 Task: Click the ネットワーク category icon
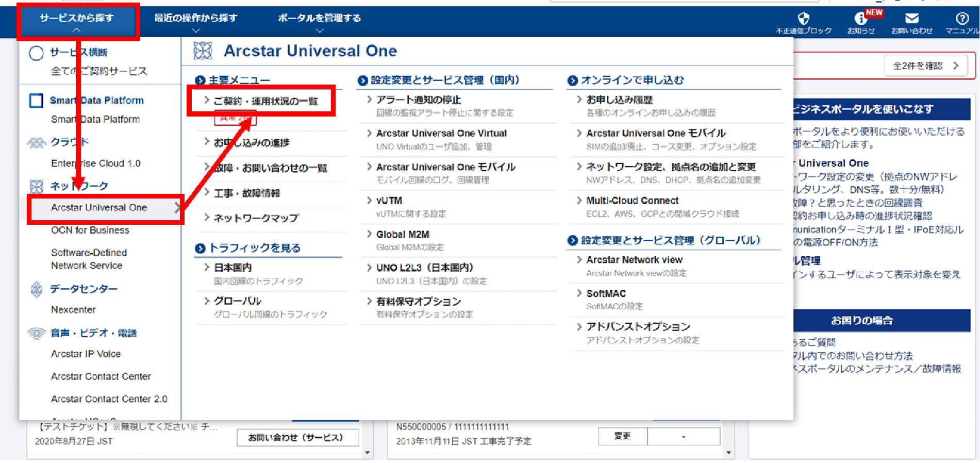coord(36,186)
